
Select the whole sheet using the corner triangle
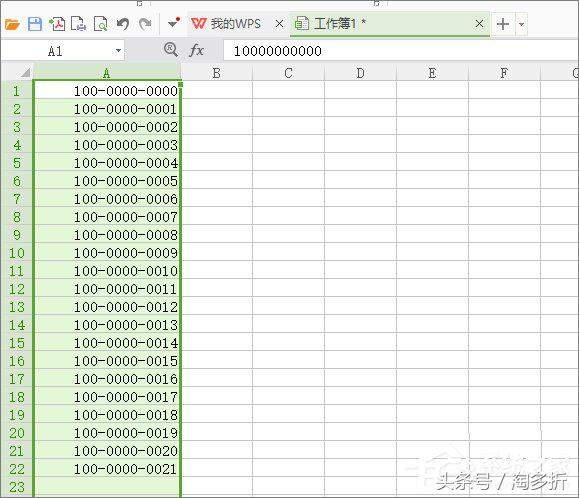coord(25,72)
